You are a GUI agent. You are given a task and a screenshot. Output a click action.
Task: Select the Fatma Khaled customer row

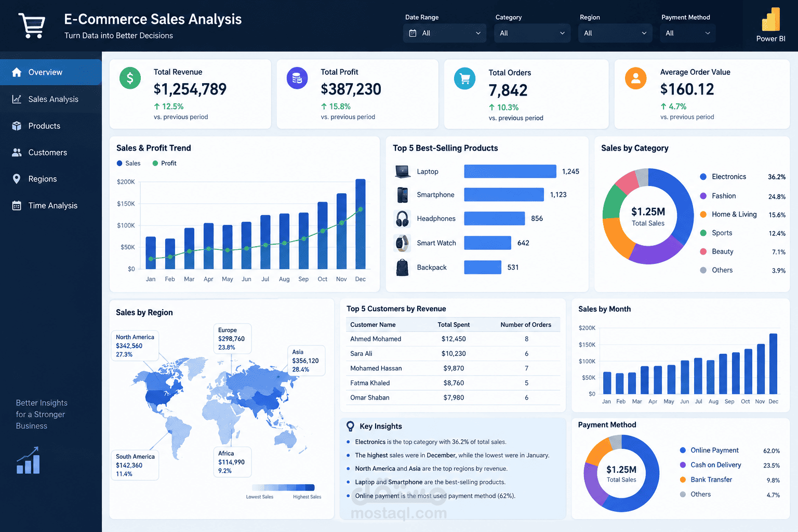tap(453, 383)
